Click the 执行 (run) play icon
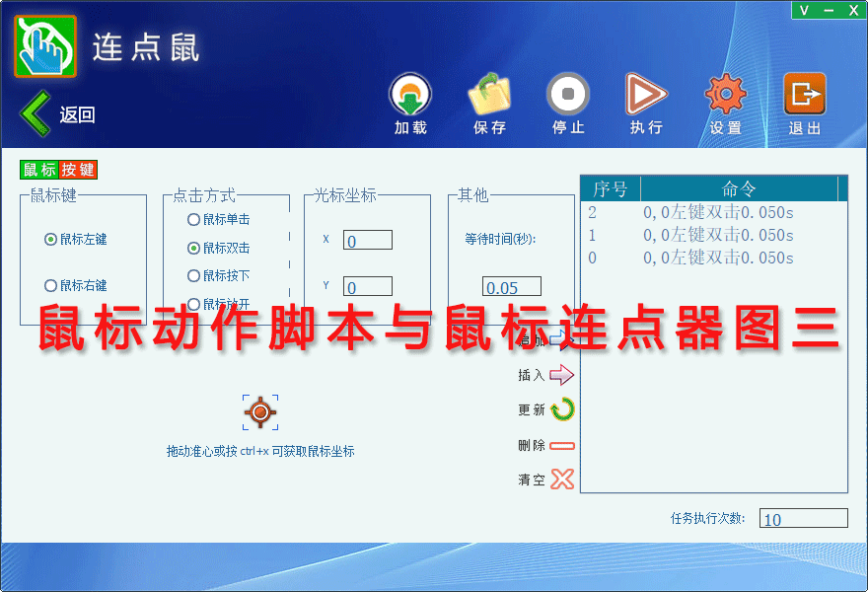This screenshot has width=868, height=592. tap(646, 94)
